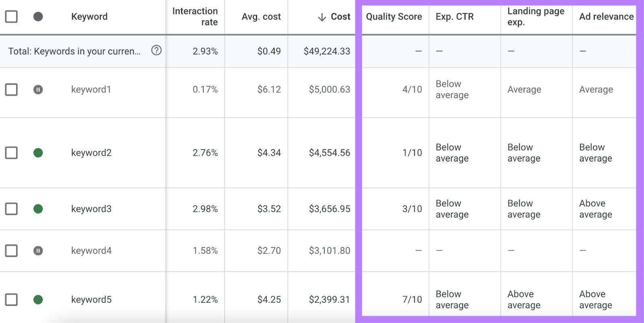Viewport: 644px width, 323px height.
Task: Toggle the select-all checkbox in the header
Action: pyautogui.click(x=11, y=17)
